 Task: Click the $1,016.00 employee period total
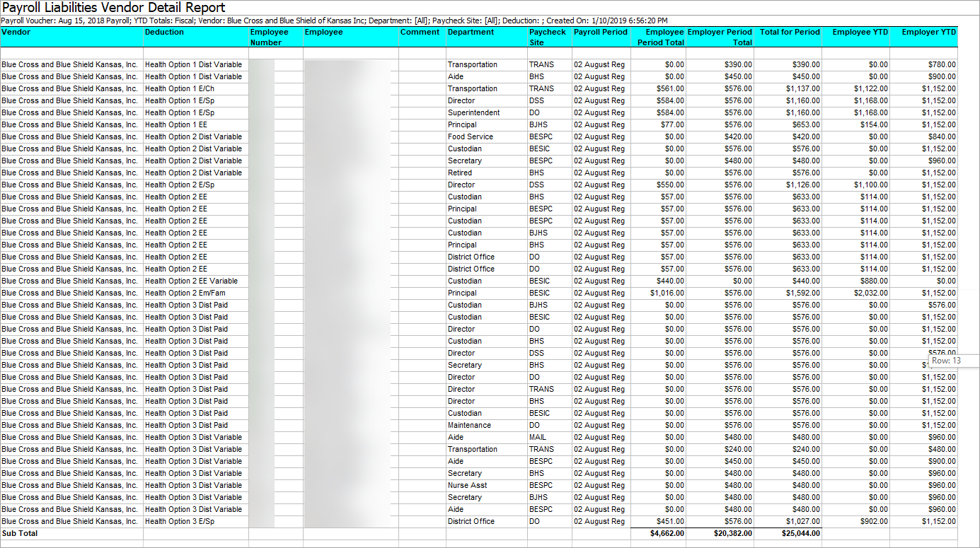tap(667, 293)
